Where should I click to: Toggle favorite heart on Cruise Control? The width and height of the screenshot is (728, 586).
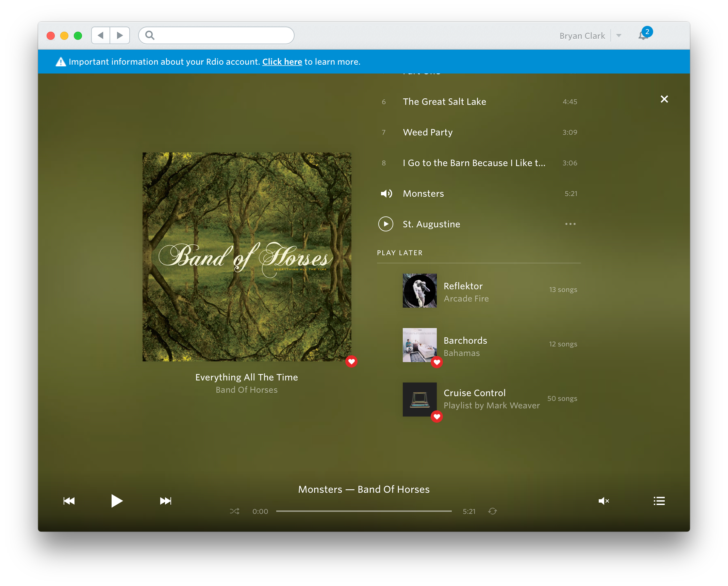pyautogui.click(x=437, y=417)
